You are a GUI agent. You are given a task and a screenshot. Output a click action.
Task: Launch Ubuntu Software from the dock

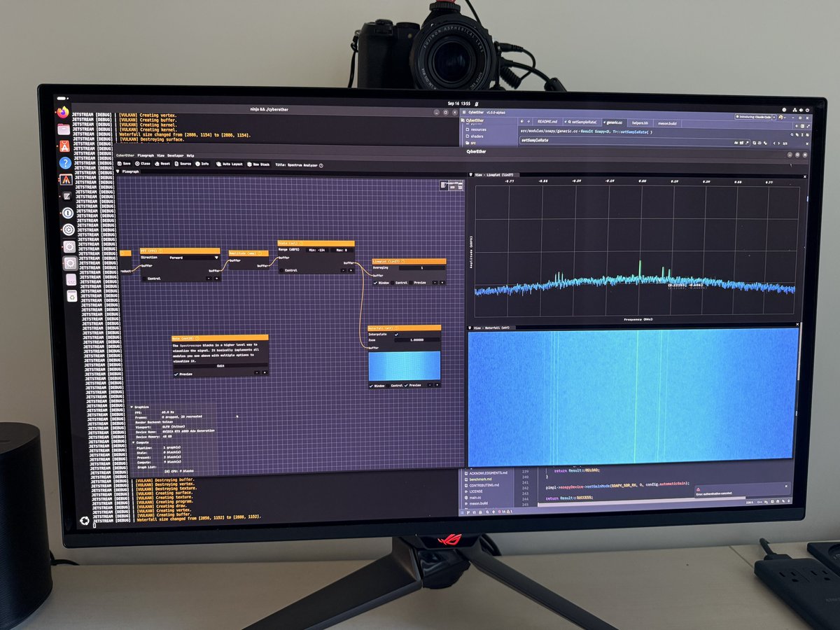[x=64, y=146]
